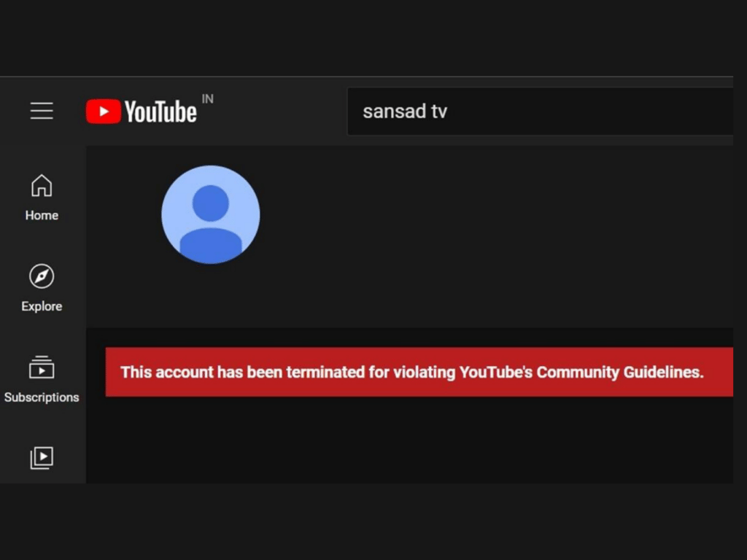Click the red account terminated banner

tap(419, 372)
